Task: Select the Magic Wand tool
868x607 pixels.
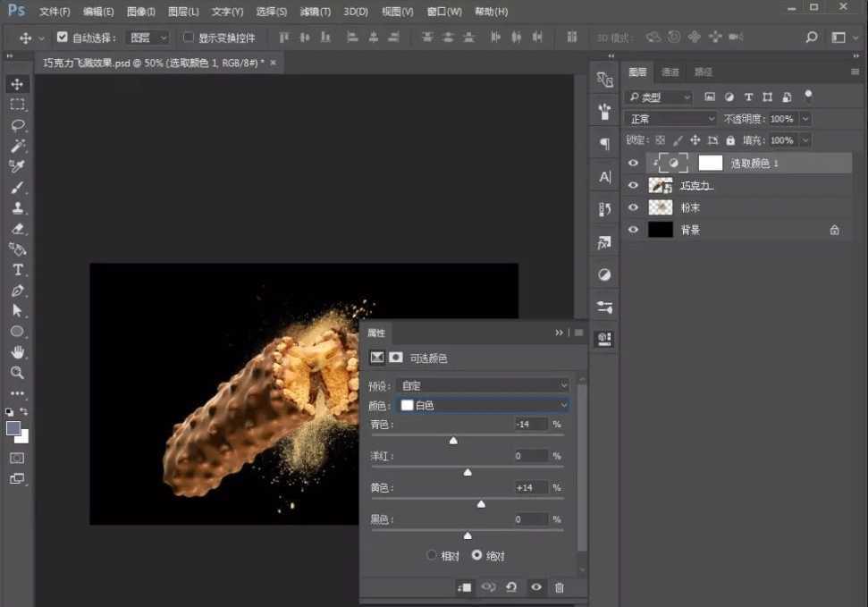Action: tap(17, 146)
